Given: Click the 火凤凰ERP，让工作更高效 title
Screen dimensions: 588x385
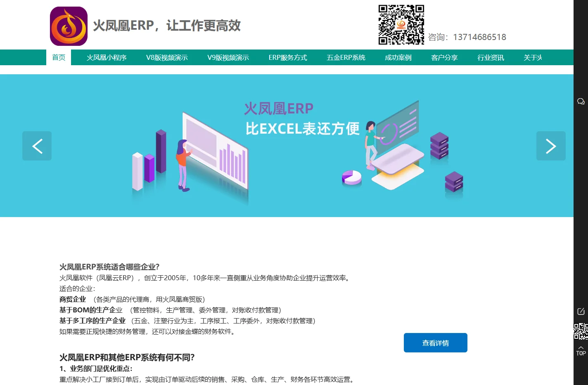Looking at the screenshot, I should pos(167,26).
